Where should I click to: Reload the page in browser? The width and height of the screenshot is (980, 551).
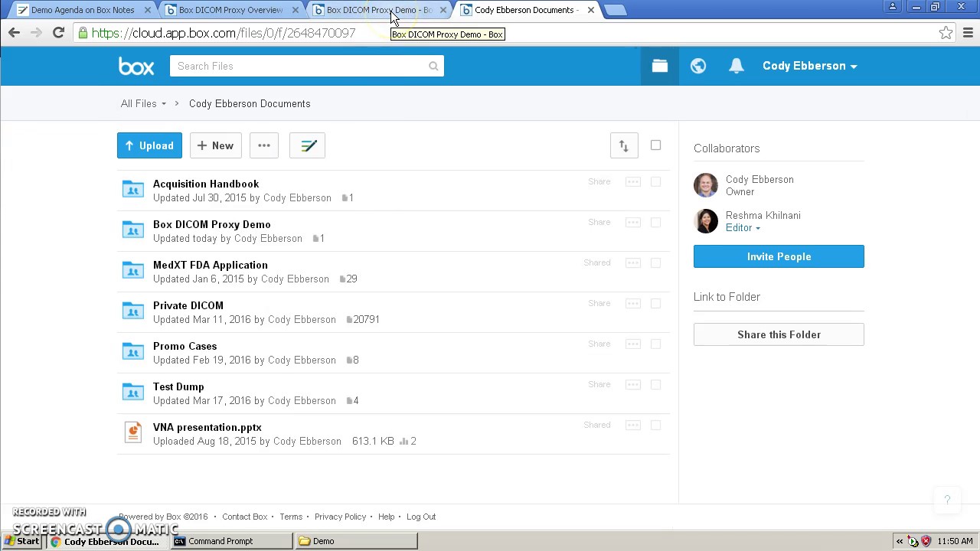tap(58, 32)
